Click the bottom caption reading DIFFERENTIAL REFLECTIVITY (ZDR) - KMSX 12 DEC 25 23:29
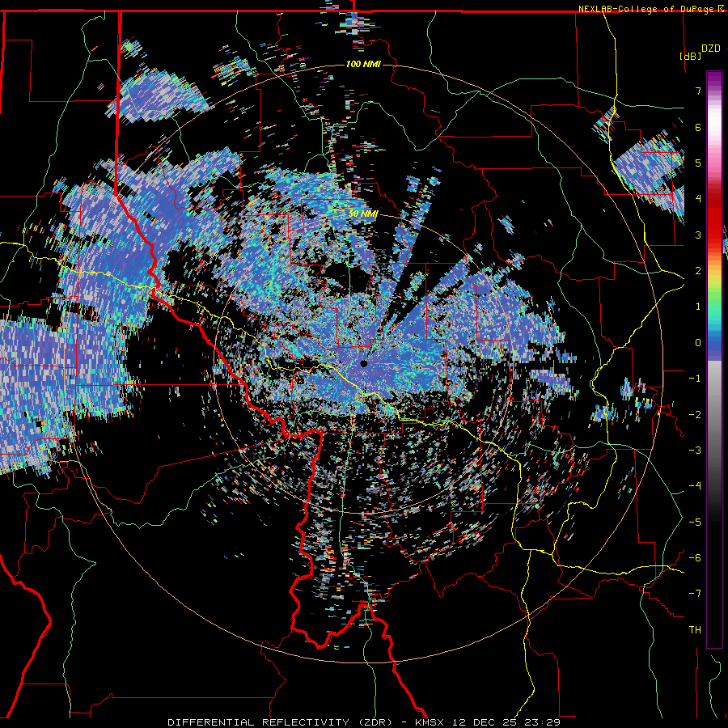 click(364, 722)
